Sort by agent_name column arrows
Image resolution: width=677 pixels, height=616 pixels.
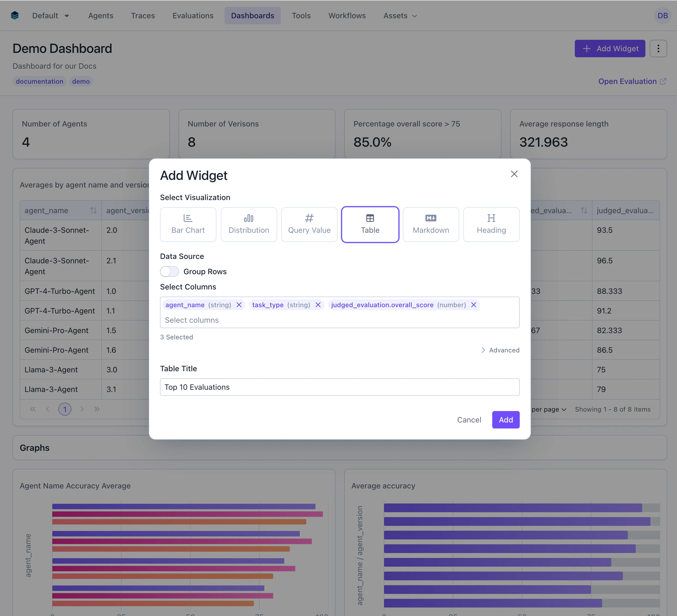click(93, 211)
